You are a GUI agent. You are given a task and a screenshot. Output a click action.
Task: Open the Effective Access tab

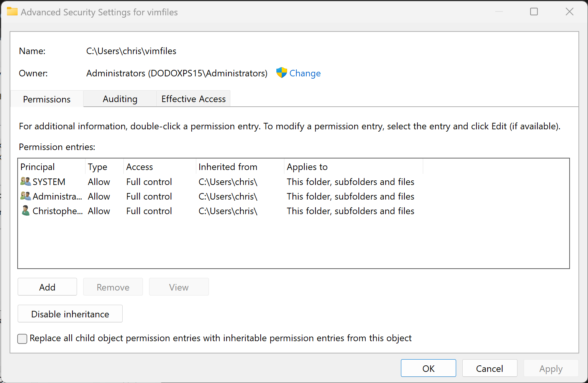(193, 99)
